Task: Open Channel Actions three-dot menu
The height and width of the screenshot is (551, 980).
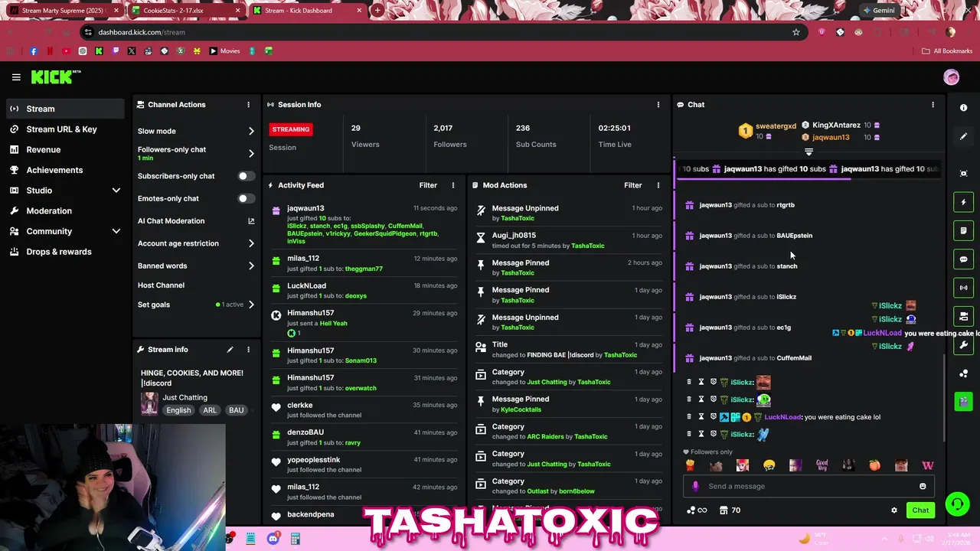Action: [x=248, y=105]
